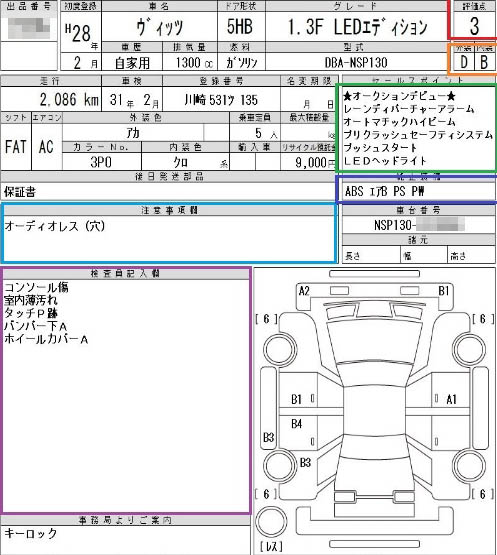This screenshot has height=555, width=497.
Task: Click the spare tire circle above [レス]
Action: pos(271,521)
